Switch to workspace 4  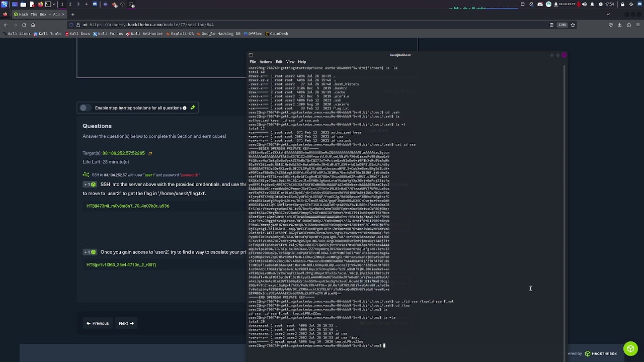click(86, 4)
